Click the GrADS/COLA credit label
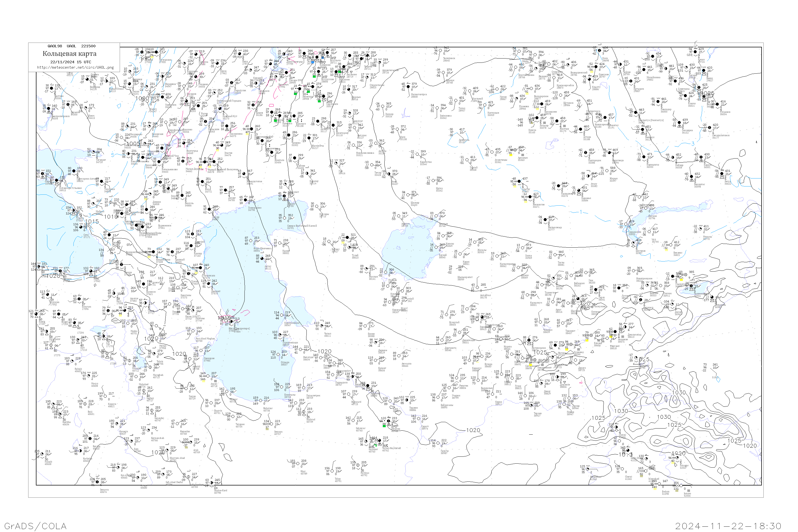 pyautogui.click(x=35, y=526)
